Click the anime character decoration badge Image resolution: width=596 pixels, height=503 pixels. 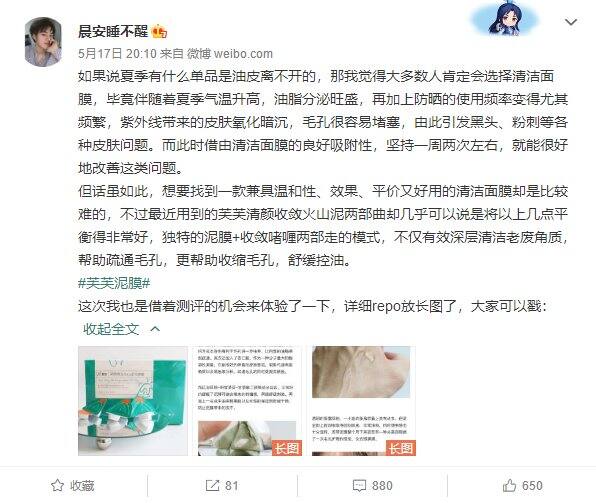pos(505,18)
